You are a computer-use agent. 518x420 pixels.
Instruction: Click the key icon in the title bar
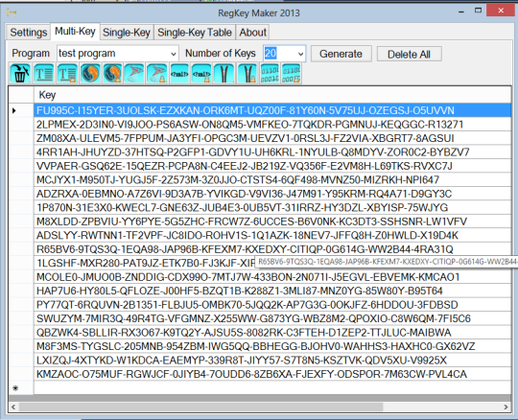point(12,12)
